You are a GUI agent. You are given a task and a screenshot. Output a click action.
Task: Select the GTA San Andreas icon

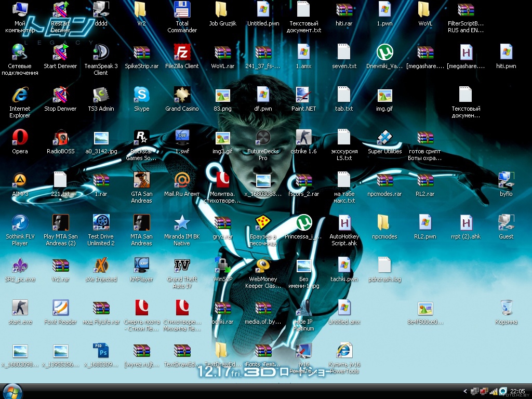141,180
